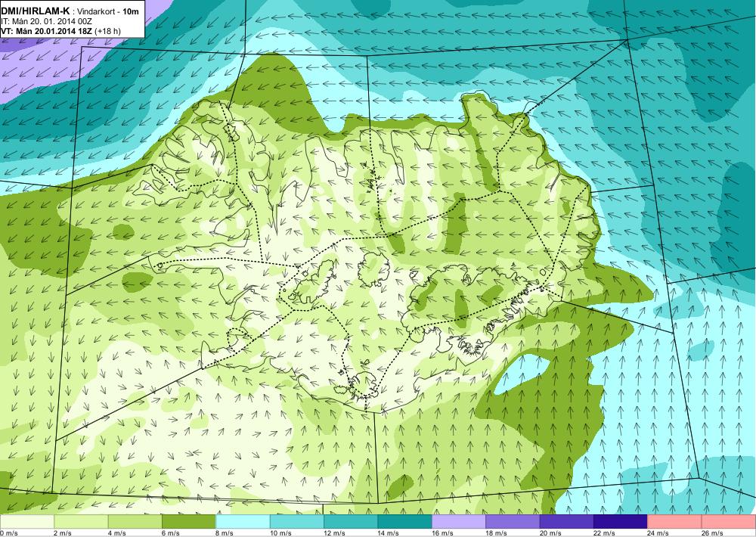756x537 pixels.
Task: Click the dark green 6–8 m/s legend swatch
Action: [189, 522]
